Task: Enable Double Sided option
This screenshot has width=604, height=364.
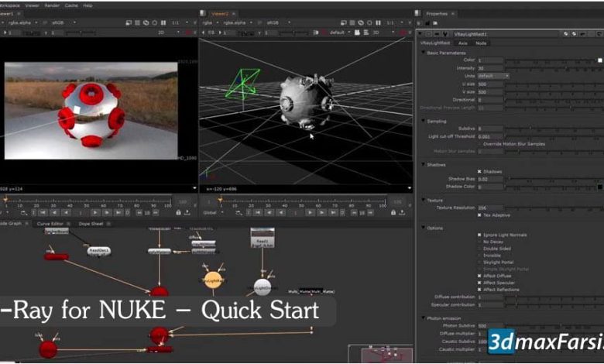Action: click(x=479, y=249)
